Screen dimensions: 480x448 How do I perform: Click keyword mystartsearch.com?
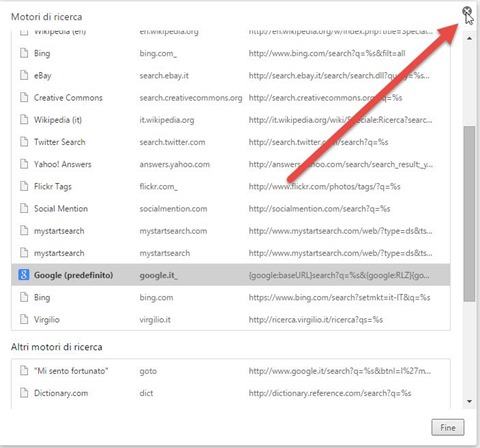click(x=173, y=231)
